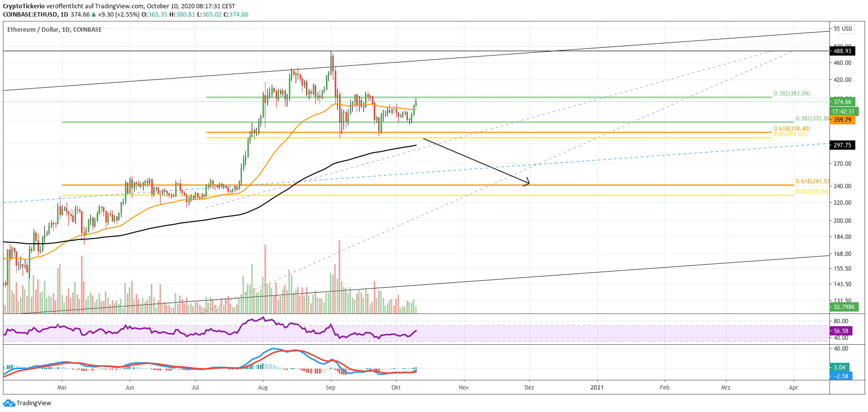Click the orange 359.79 moving average label
Viewport: 868px width, 412px height.
pos(842,120)
